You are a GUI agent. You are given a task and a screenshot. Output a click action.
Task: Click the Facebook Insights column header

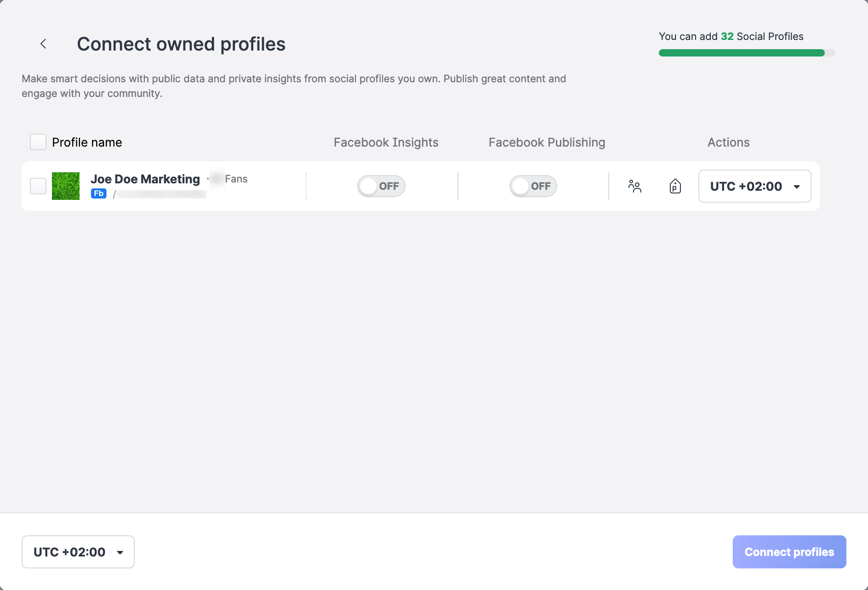386,142
